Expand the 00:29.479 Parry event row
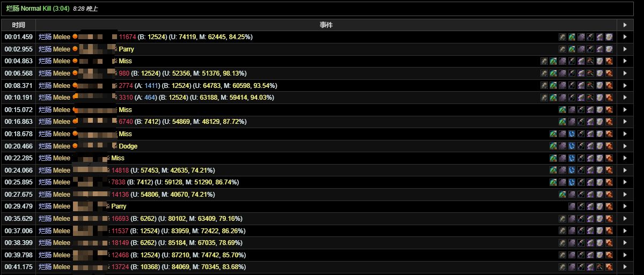The image size is (644, 275). tap(625, 206)
